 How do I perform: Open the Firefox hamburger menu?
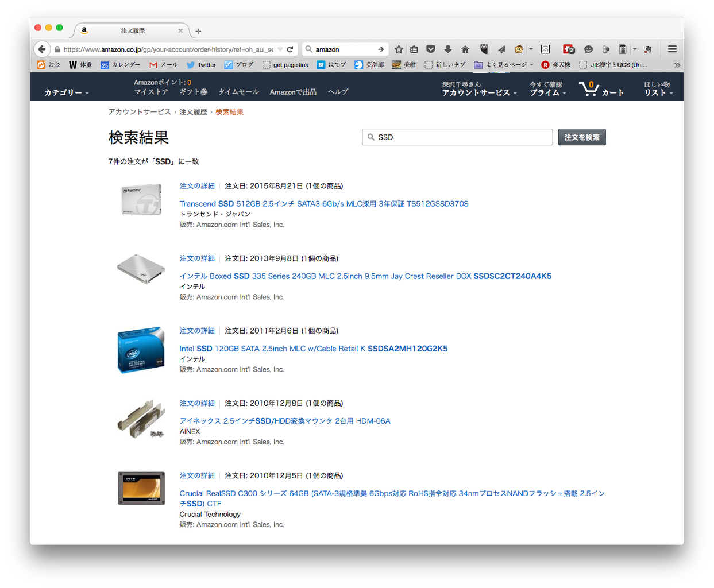point(672,49)
